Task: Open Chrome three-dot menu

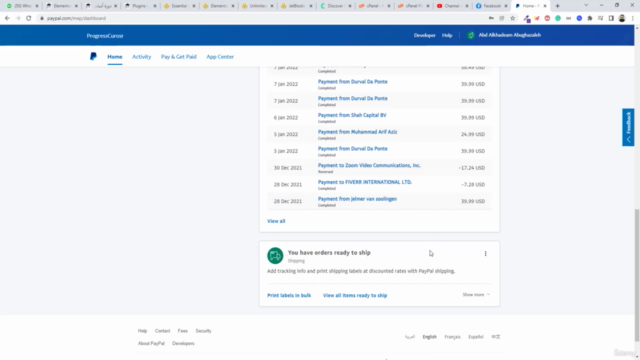Action: (633, 18)
